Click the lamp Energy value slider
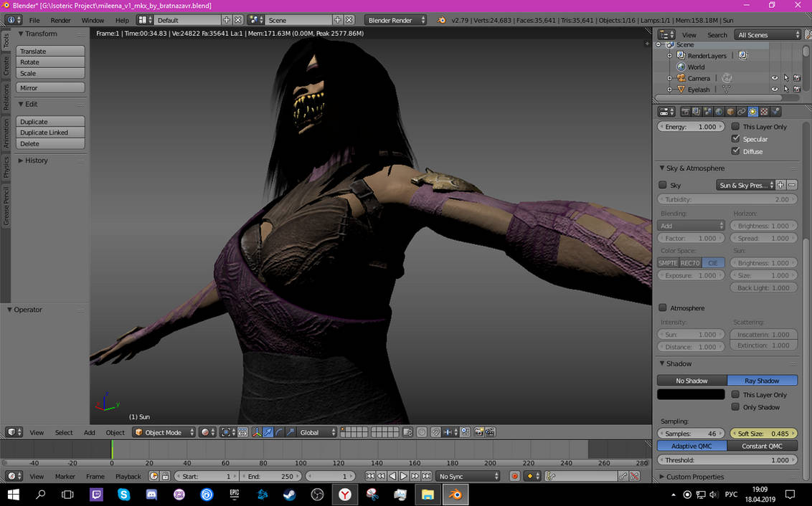Image resolution: width=812 pixels, height=506 pixels. pos(691,127)
